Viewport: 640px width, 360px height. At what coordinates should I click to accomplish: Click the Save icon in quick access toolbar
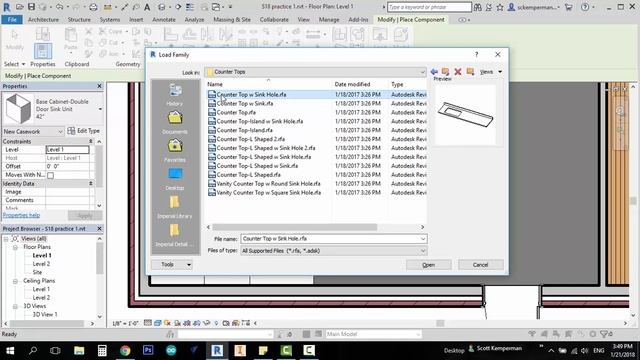(x=31, y=7)
